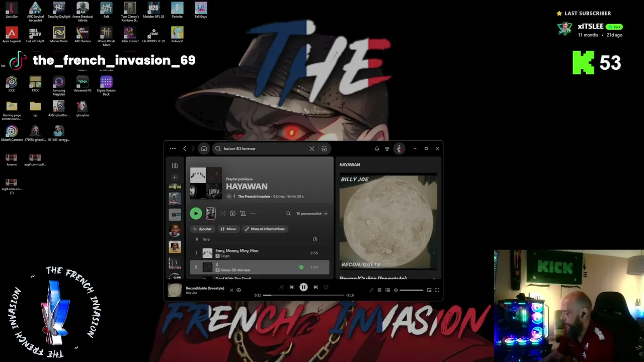The height and width of the screenshot is (362, 644).
Task: Select the Fortnite desktop shortcut
Action: [x=177, y=11]
